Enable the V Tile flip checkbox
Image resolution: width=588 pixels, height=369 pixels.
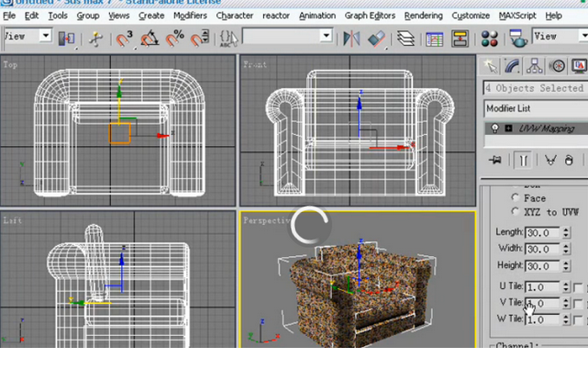578,304
